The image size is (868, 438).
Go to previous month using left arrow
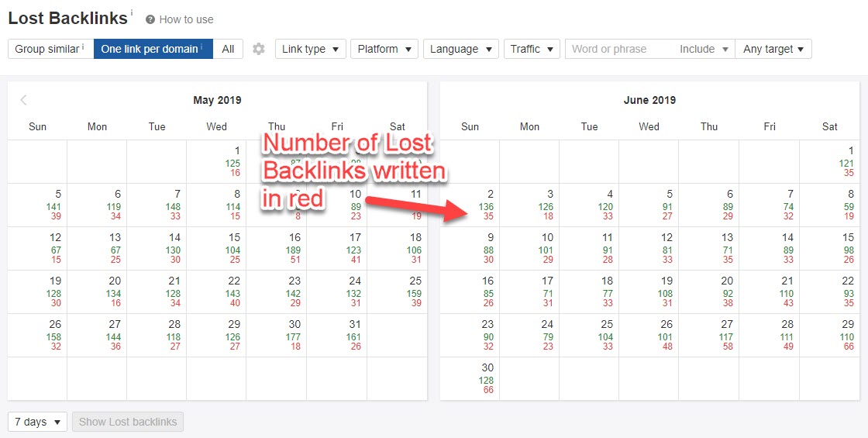click(24, 100)
